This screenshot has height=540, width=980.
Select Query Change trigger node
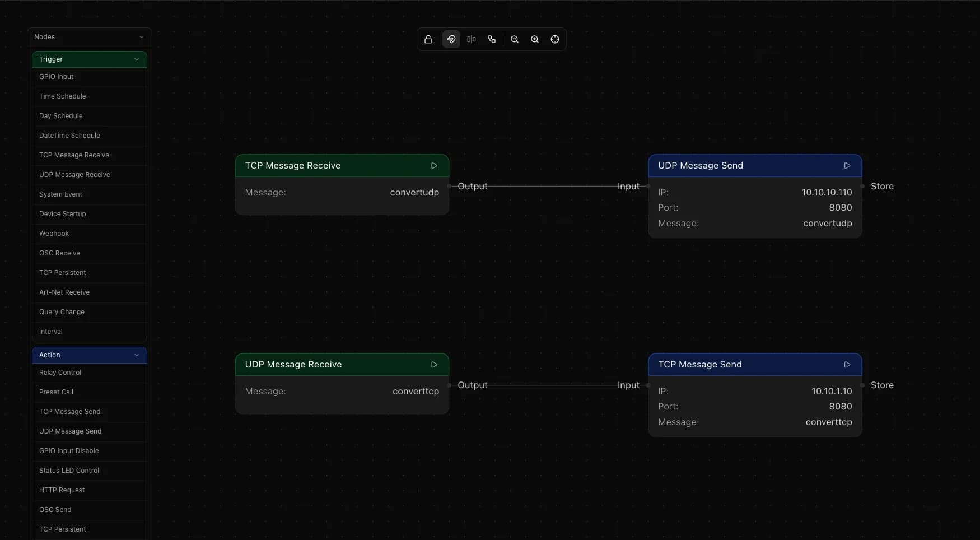tap(90, 312)
